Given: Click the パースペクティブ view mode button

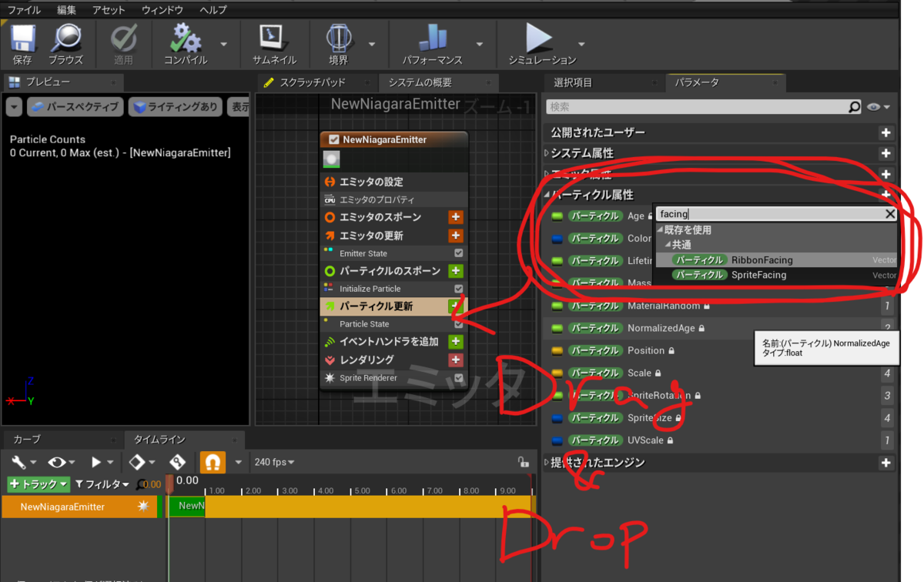Looking at the screenshot, I should click(75, 107).
